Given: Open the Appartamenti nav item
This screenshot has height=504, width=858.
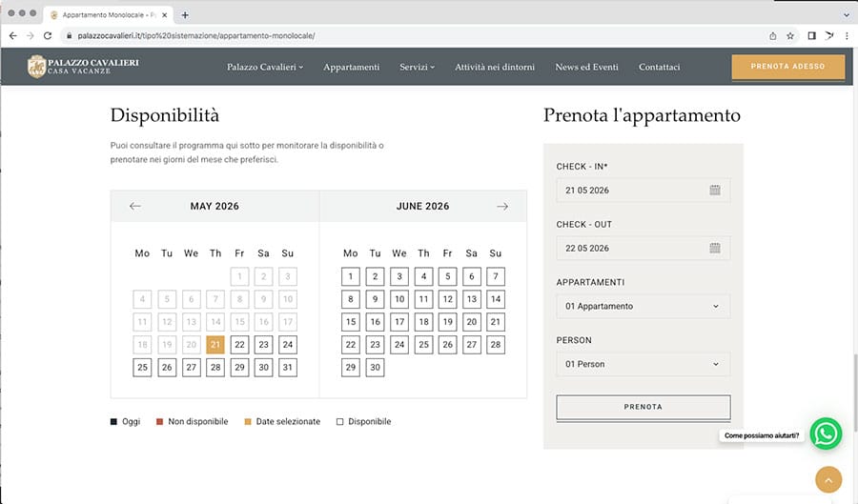Looking at the screenshot, I should [351, 67].
